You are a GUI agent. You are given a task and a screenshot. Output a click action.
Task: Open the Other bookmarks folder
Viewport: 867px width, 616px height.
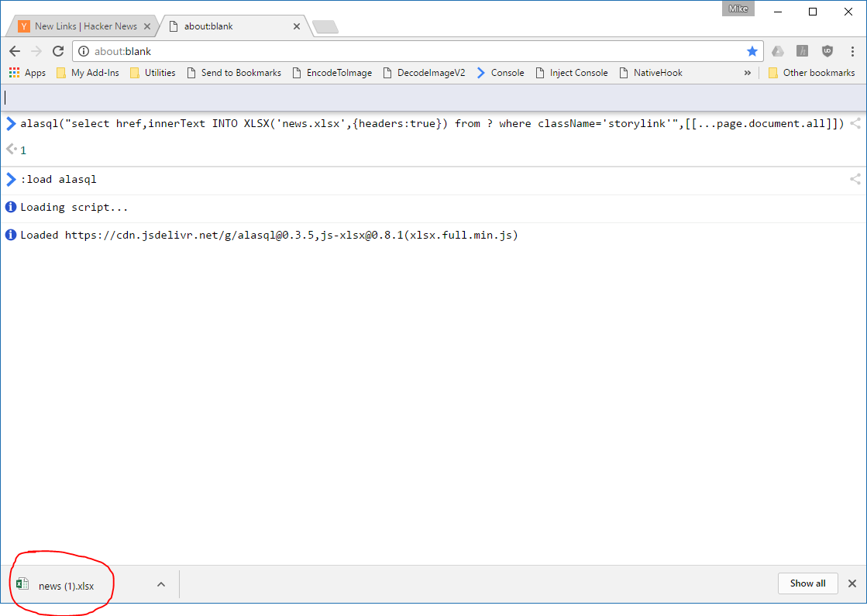click(x=811, y=72)
